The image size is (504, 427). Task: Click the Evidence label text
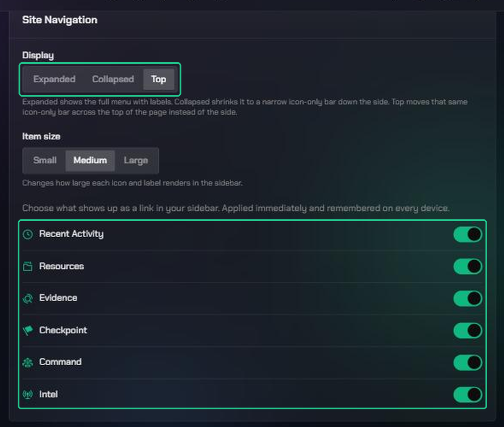[58, 298]
